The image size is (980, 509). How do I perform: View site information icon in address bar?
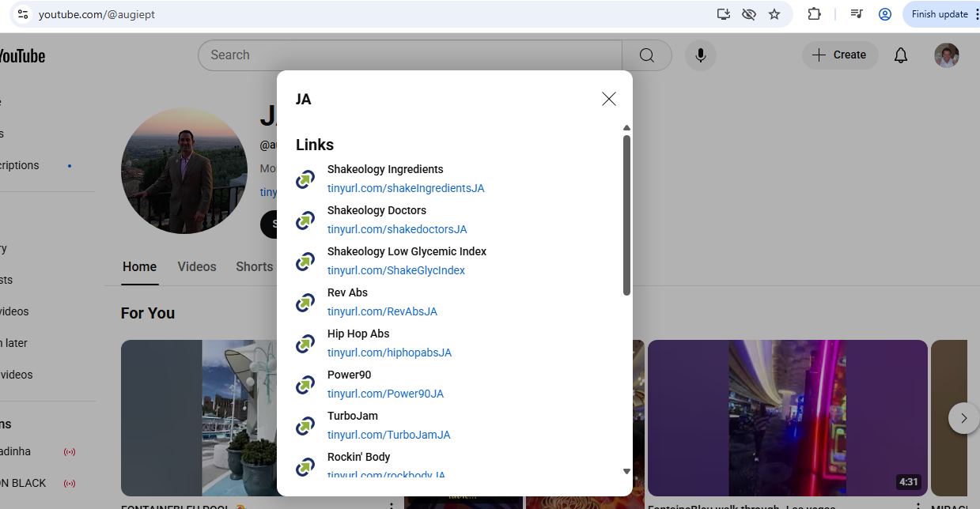22,14
